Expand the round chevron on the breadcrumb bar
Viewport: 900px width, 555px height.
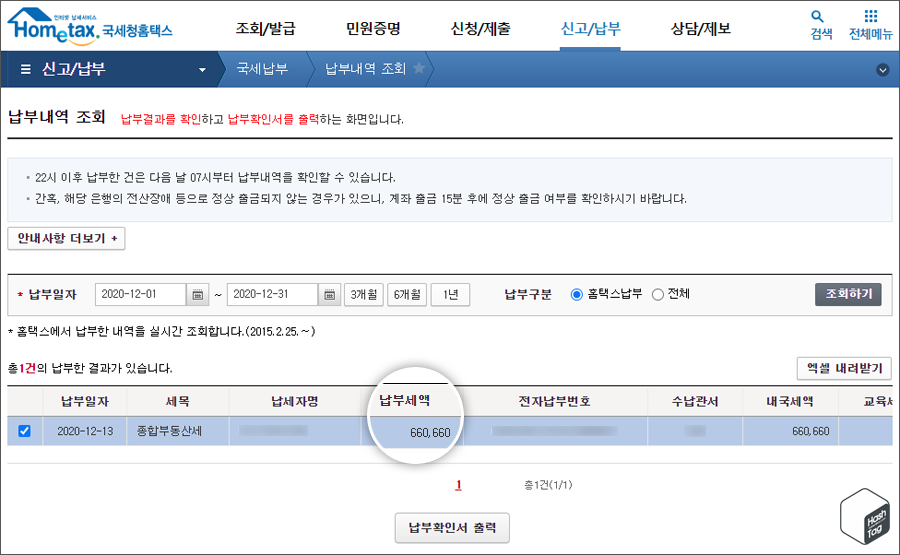883,70
